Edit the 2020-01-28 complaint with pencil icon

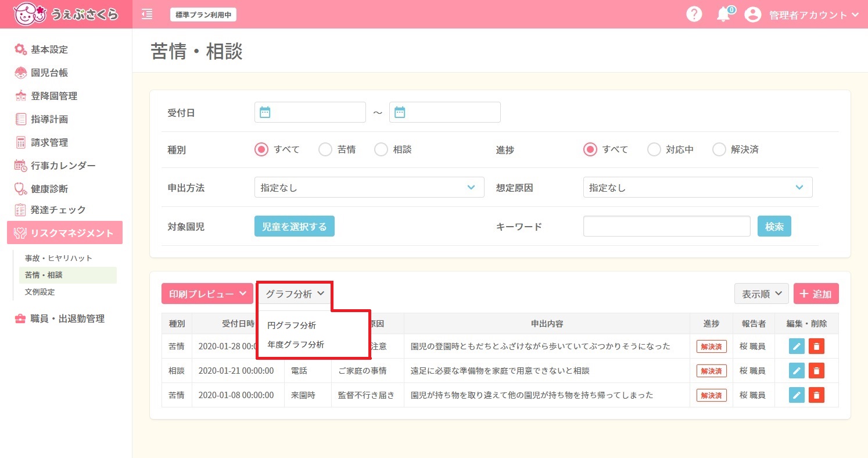click(x=797, y=346)
